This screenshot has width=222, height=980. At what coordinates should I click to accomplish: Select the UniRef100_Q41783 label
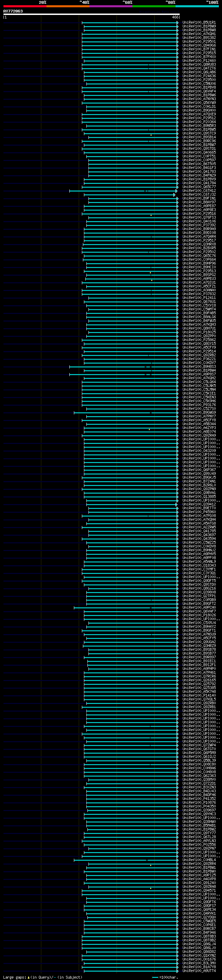click(x=199, y=172)
